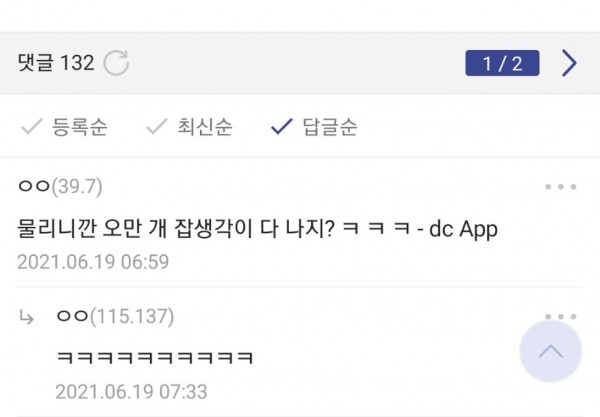Refresh the comments with the circular arrow icon
Screen dimensions: 600x417
pyautogui.click(x=116, y=63)
